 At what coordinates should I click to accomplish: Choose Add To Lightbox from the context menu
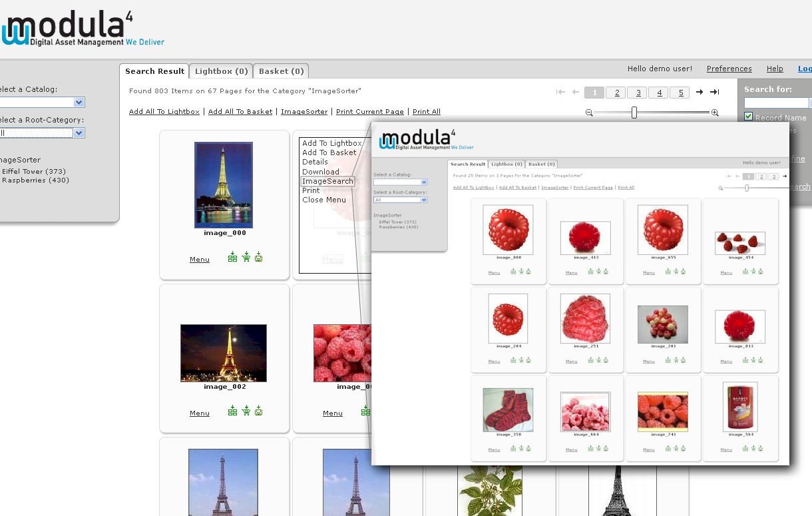tap(332, 143)
